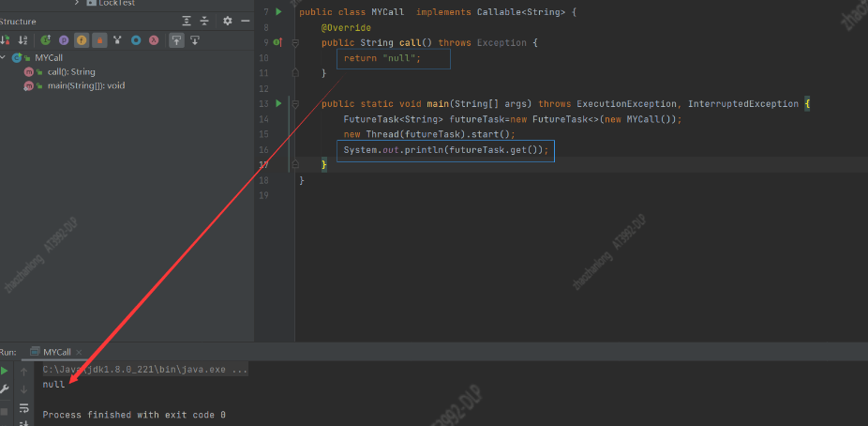The image size is (868, 426).
Task: Toggle Autoscroll from Source icon
Action: [x=195, y=40]
